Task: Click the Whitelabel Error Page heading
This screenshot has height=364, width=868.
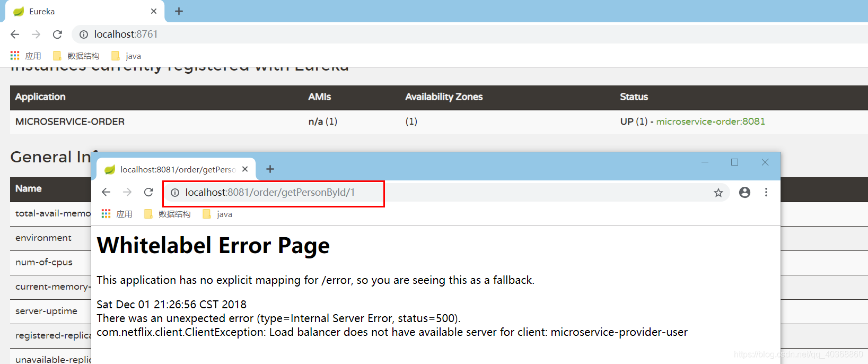Action: coord(213,246)
